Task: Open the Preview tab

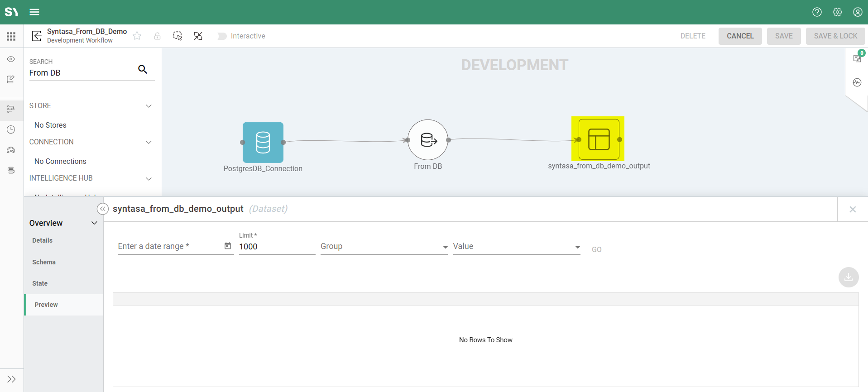Action: pyautogui.click(x=63, y=305)
